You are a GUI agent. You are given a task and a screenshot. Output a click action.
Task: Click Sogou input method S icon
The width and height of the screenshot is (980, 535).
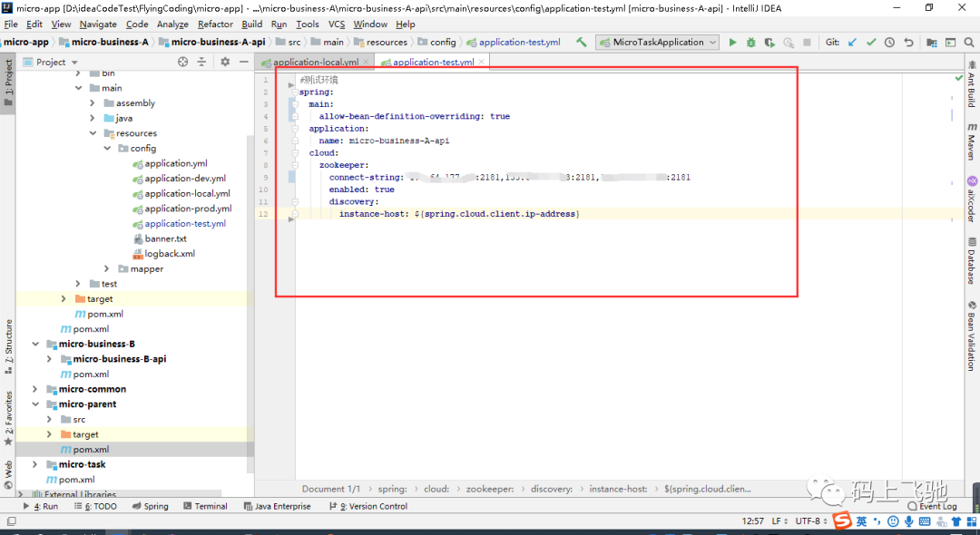point(842,520)
